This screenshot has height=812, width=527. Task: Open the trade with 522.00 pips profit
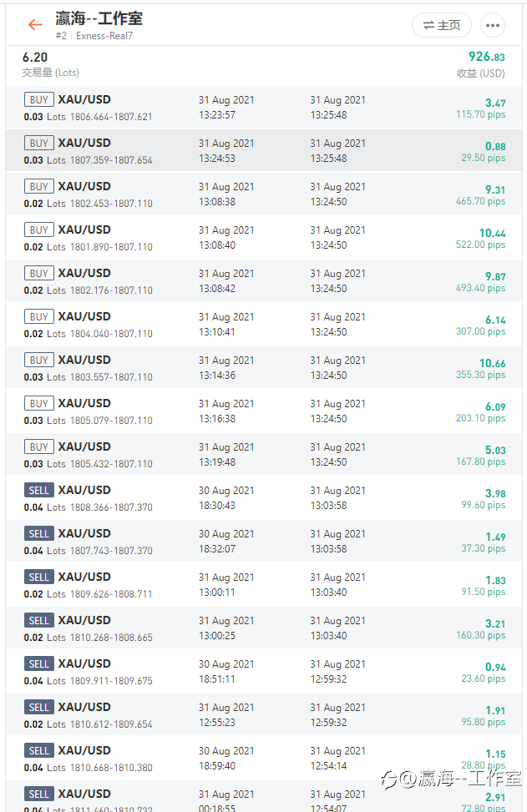point(264,238)
